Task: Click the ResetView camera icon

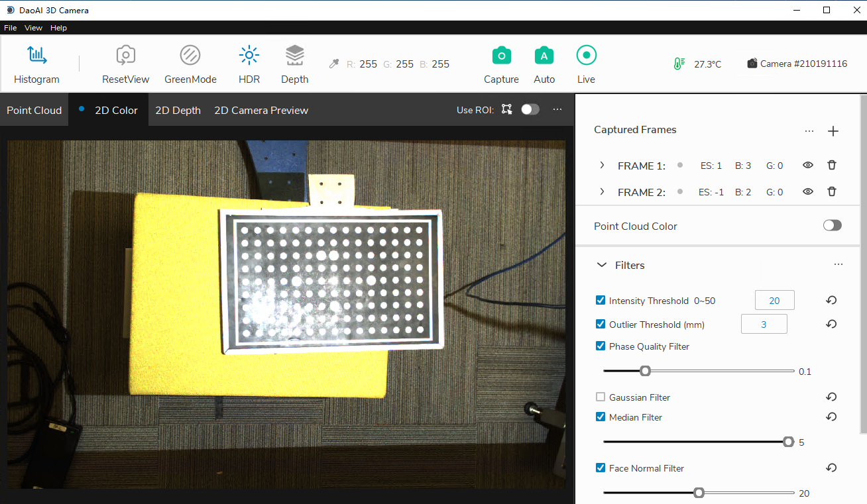Action: tap(125, 56)
